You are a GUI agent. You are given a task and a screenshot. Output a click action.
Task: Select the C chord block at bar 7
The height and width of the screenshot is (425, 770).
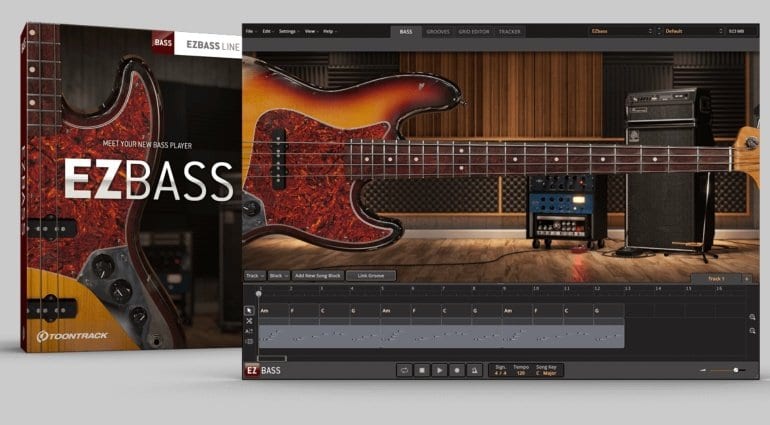pos(457,311)
